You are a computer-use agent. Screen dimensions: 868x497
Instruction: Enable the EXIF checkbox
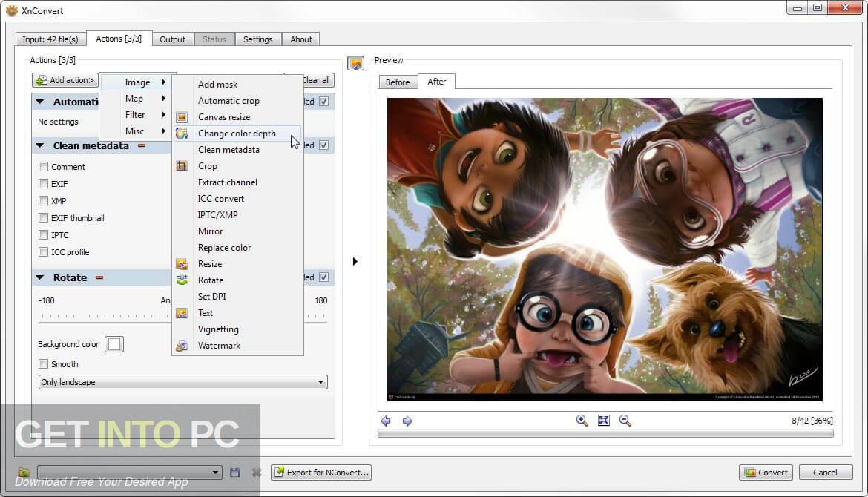43,184
